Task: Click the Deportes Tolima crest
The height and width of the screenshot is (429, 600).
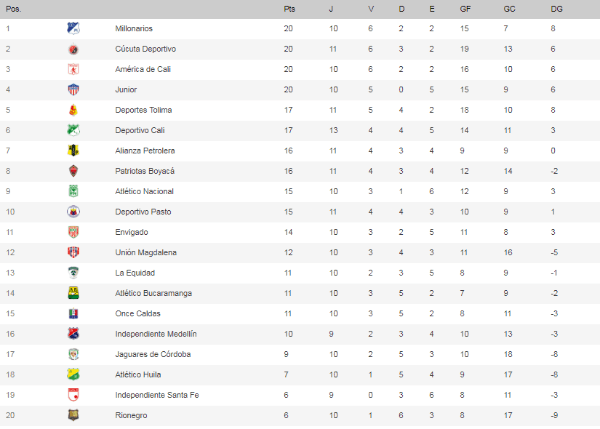Action: click(73, 110)
